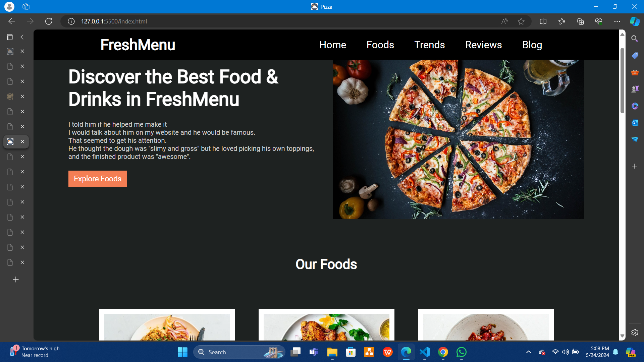644x362 pixels.
Task: Expand system tray hidden icons arrow
Action: (x=528, y=352)
